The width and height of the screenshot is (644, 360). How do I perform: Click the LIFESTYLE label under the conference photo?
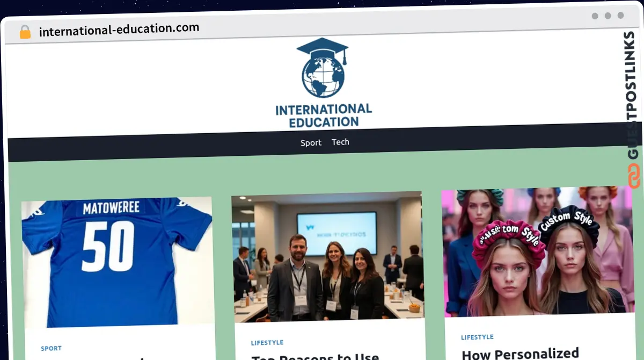(267, 342)
